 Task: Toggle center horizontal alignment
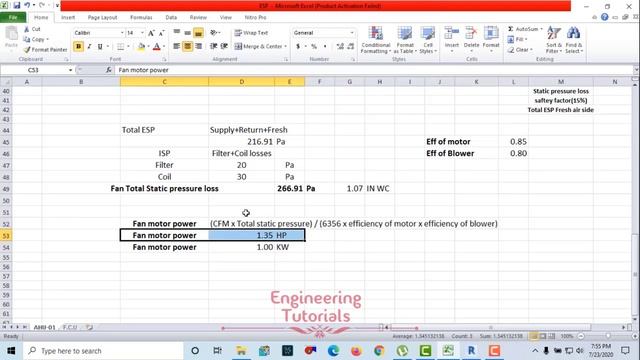(x=187, y=47)
